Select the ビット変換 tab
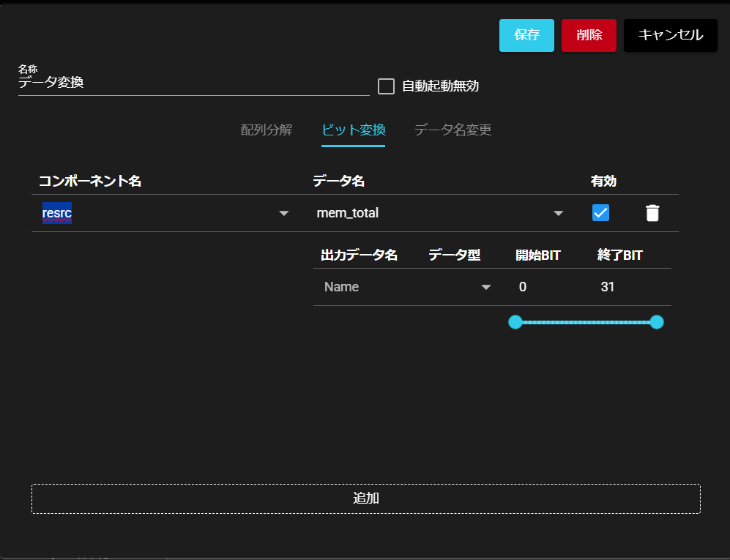 (x=353, y=130)
